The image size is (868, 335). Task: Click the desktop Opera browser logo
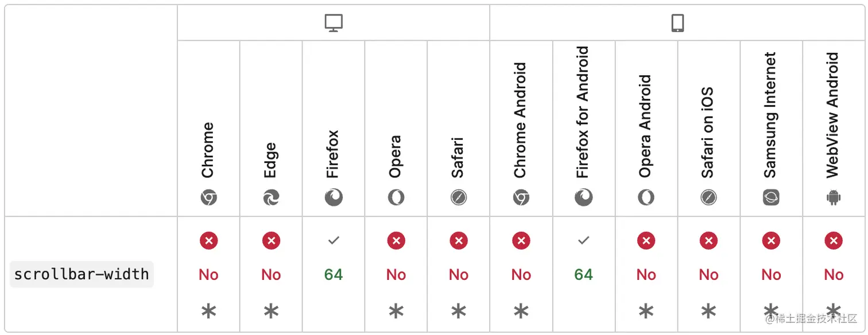[396, 198]
